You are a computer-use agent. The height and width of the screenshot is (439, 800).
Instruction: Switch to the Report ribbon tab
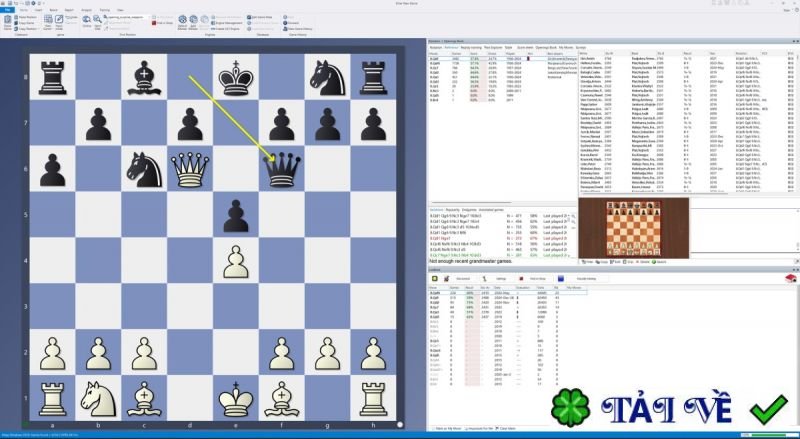[69, 10]
